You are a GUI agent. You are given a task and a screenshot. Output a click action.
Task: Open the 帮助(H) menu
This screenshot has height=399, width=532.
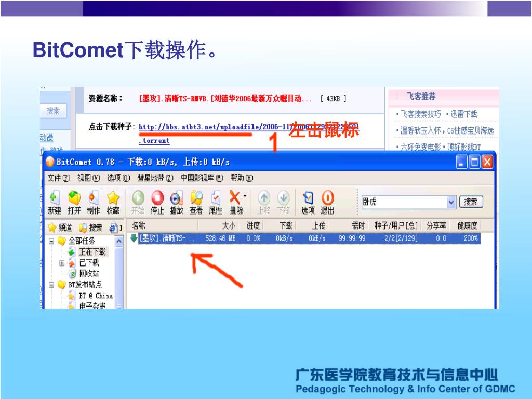(x=242, y=178)
